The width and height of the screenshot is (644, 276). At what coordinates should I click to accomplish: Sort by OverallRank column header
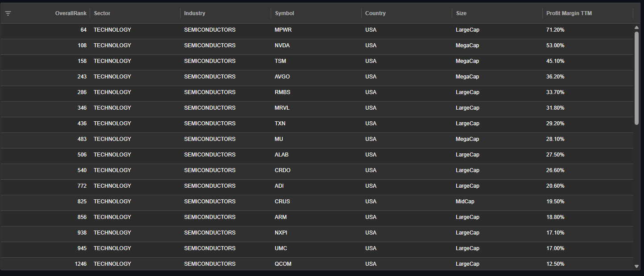(x=71, y=13)
